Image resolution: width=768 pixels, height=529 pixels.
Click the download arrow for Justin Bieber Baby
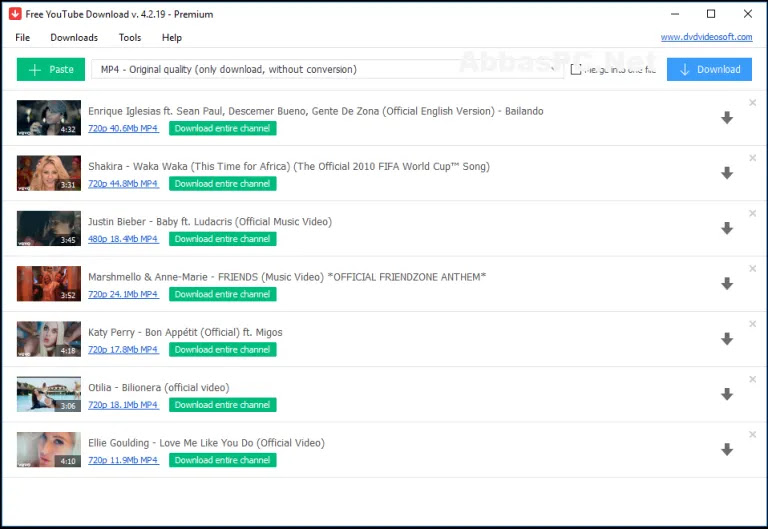(x=727, y=228)
